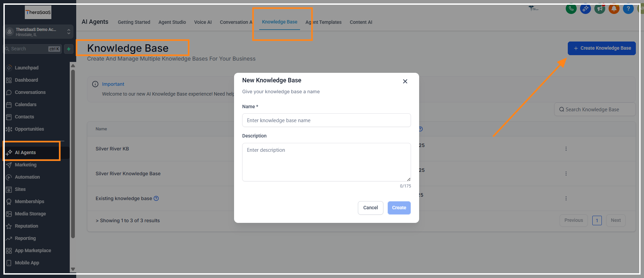Image resolution: width=644 pixels, height=278 pixels.
Task: Open Conversations from the sidebar
Action: coord(30,92)
